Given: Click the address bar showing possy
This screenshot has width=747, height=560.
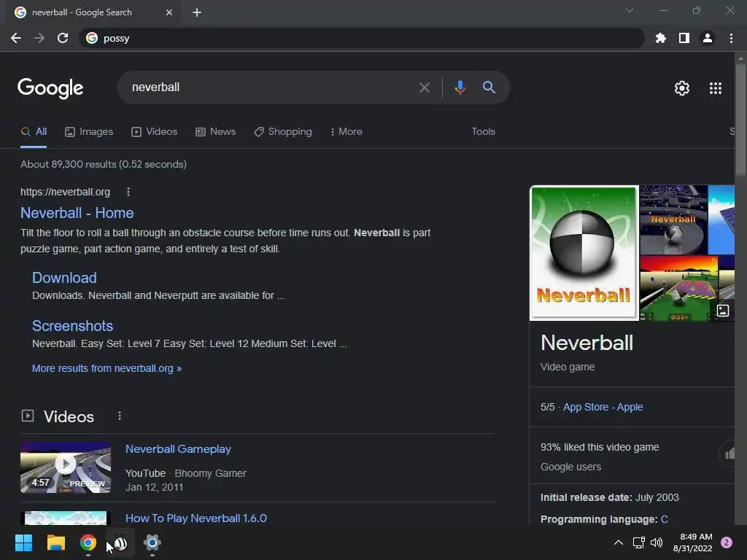Looking at the screenshot, I should (362, 38).
